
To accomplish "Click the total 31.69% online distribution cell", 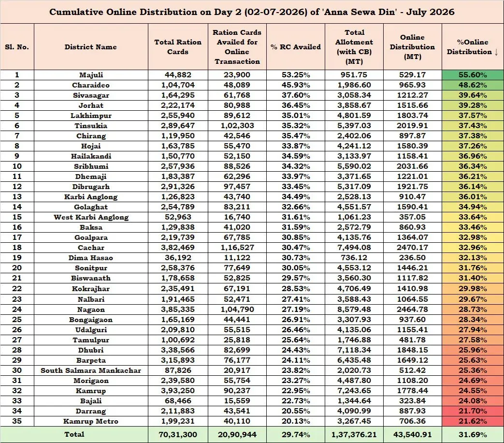I will pyautogui.click(x=473, y=435).
